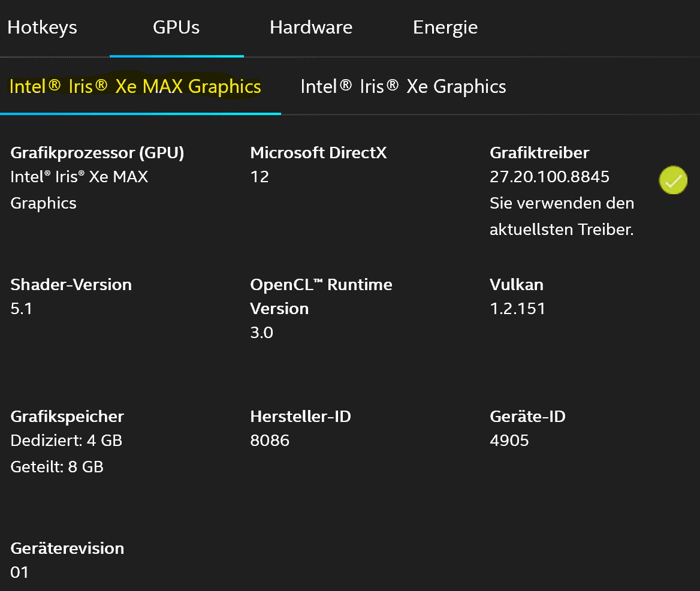Select Hersteller-ID value 8086

point(270,441)
